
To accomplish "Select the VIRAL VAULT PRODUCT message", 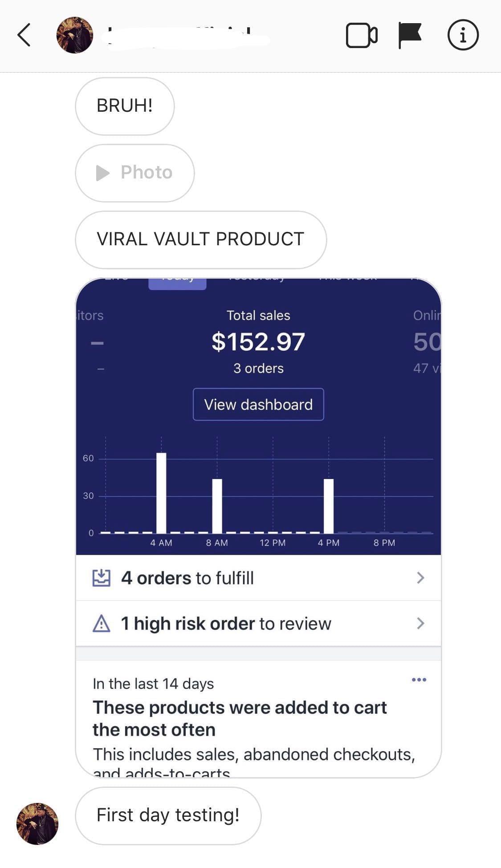I will point(201,239).
